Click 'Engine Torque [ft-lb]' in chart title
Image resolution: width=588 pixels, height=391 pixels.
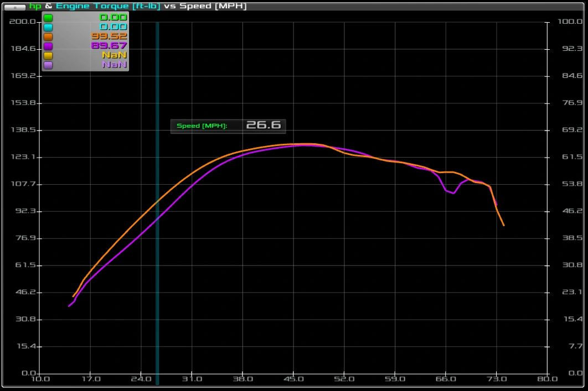pos(107,6)
